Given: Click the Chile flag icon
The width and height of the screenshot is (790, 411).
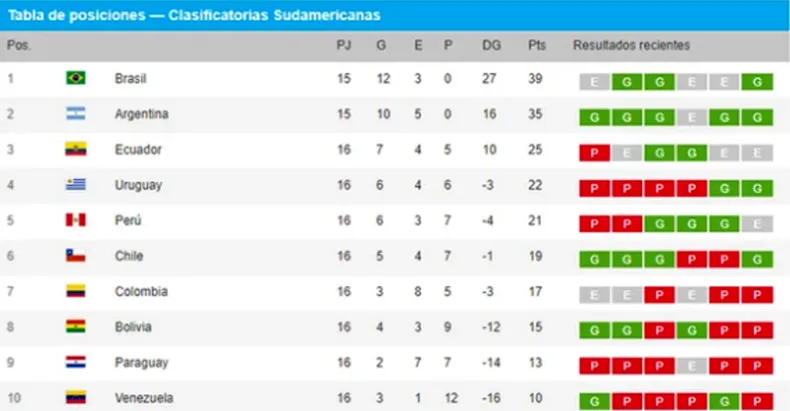Looking at the screenshot, I should (x=76, y=256).
